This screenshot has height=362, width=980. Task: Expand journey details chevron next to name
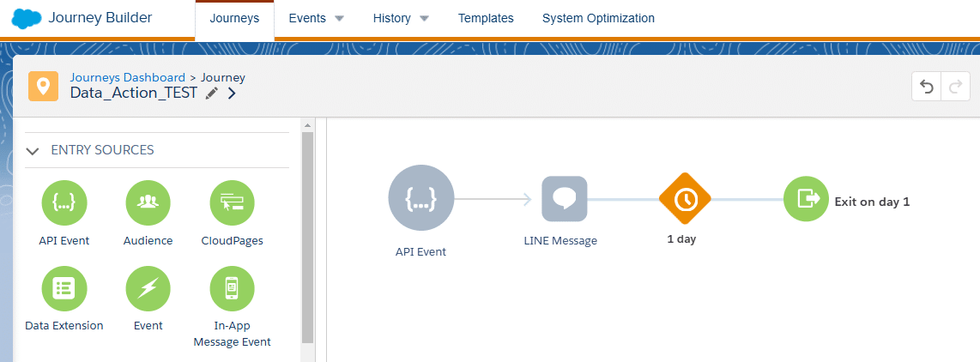231,94
